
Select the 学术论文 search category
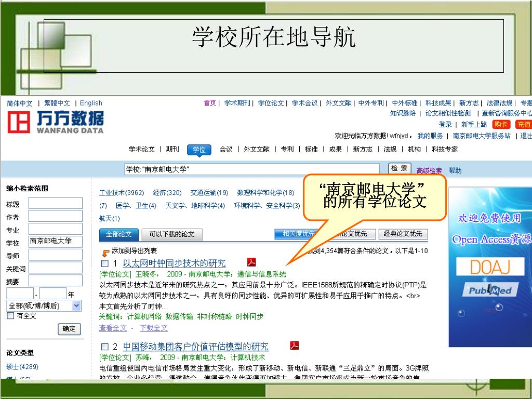pos(142,149)
